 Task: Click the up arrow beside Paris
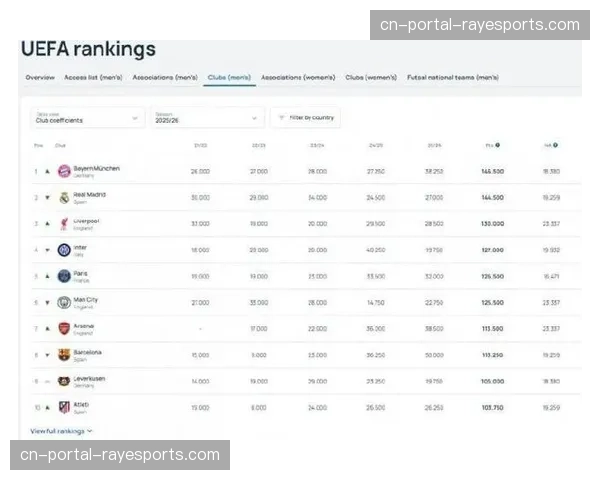pos(47,276)
